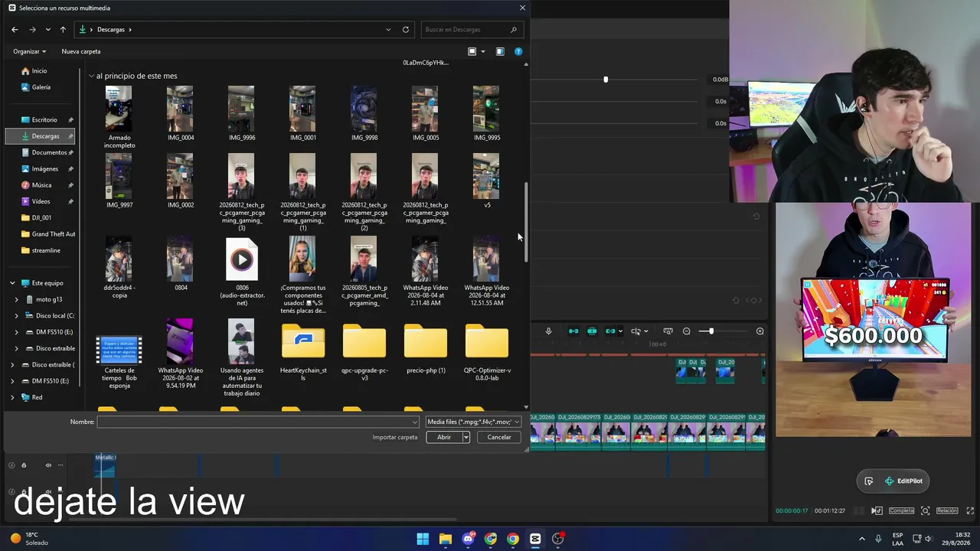Click the taskbar weather widget
Viewport: 980px width, 551px height.
[x=29, y=539]
